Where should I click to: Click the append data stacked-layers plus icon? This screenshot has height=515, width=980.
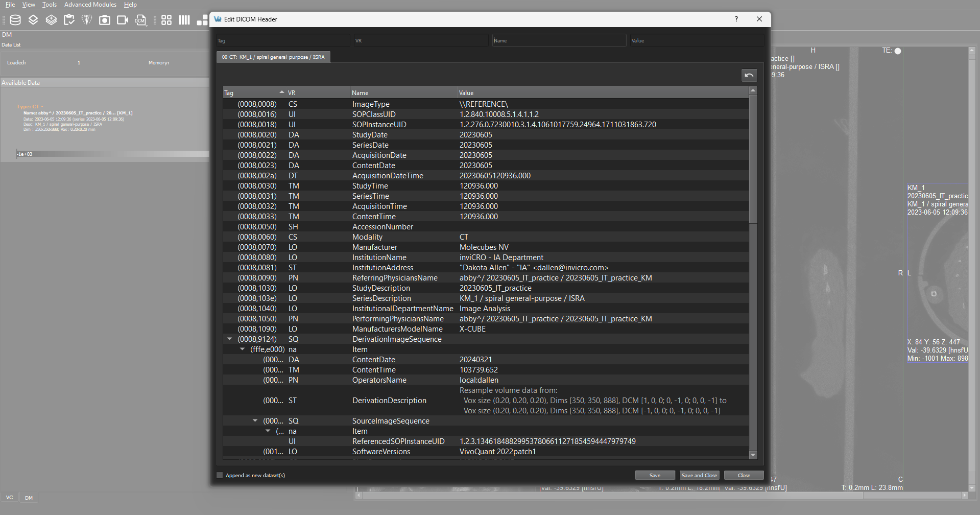51,20
